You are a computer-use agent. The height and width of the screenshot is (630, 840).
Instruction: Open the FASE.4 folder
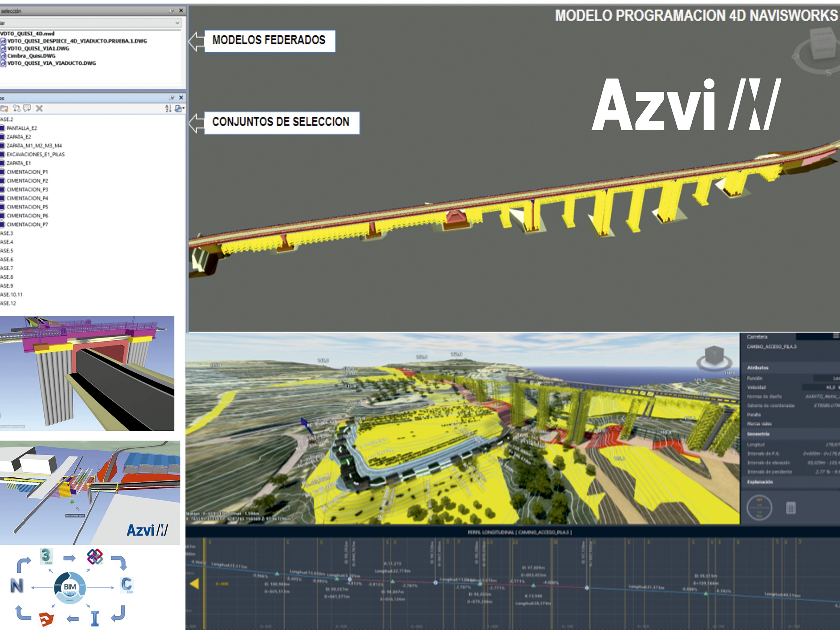6,242
